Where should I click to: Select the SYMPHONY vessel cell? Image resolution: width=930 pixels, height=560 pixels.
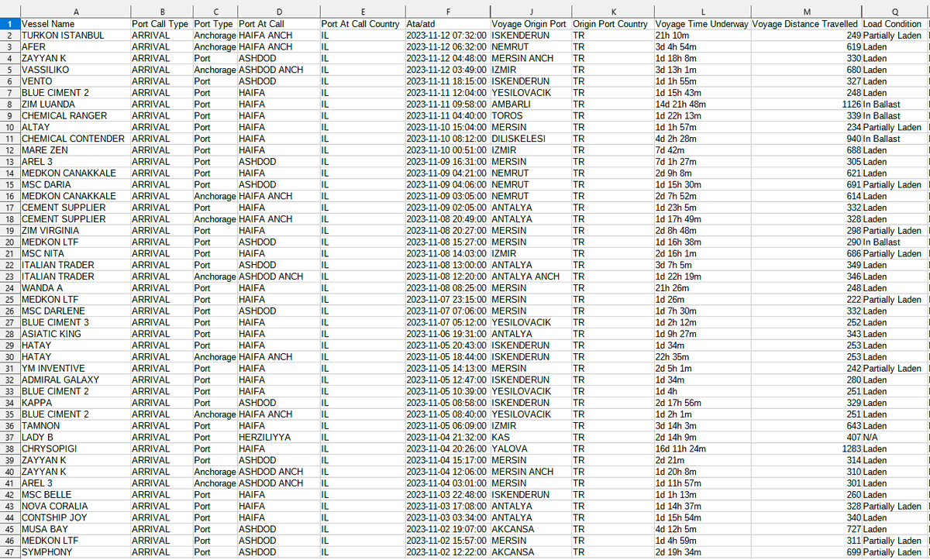tap(75, 552)
